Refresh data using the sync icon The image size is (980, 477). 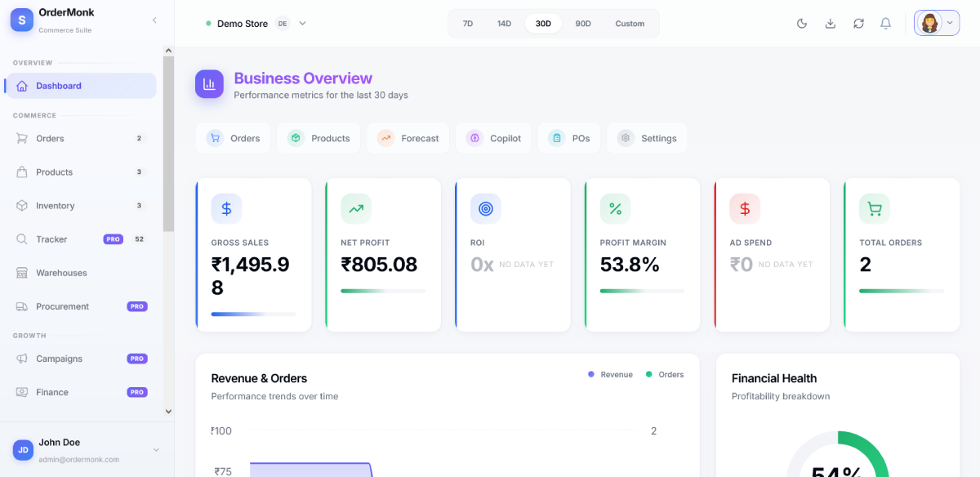(858, 23)
